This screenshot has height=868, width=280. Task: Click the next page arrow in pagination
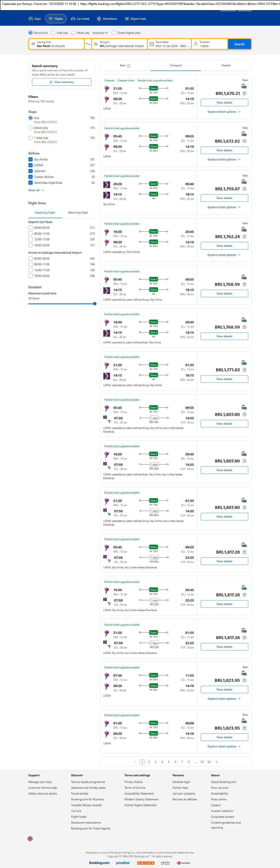tap(216, 762)
